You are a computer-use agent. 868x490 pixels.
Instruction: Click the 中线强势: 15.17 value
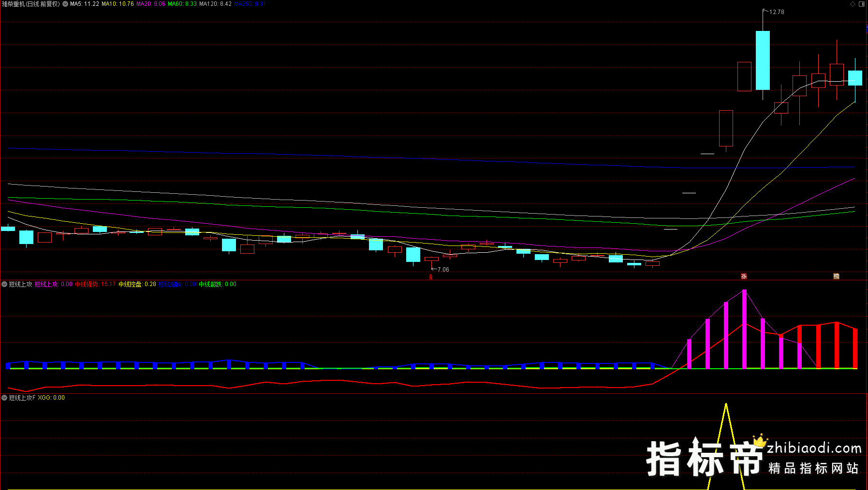pyautogui.click(x=95, y=284)
